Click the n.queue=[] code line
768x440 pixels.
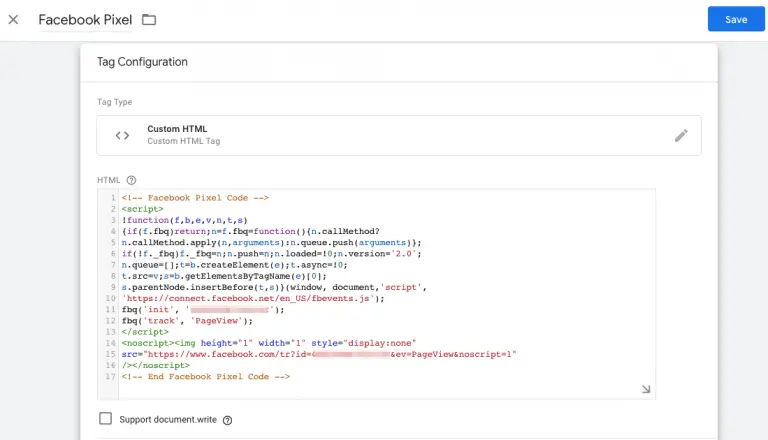235,265
